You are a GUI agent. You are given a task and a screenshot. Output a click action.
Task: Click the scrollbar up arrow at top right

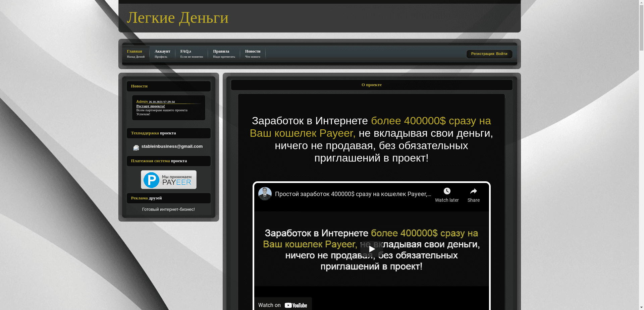click(641, 3)
